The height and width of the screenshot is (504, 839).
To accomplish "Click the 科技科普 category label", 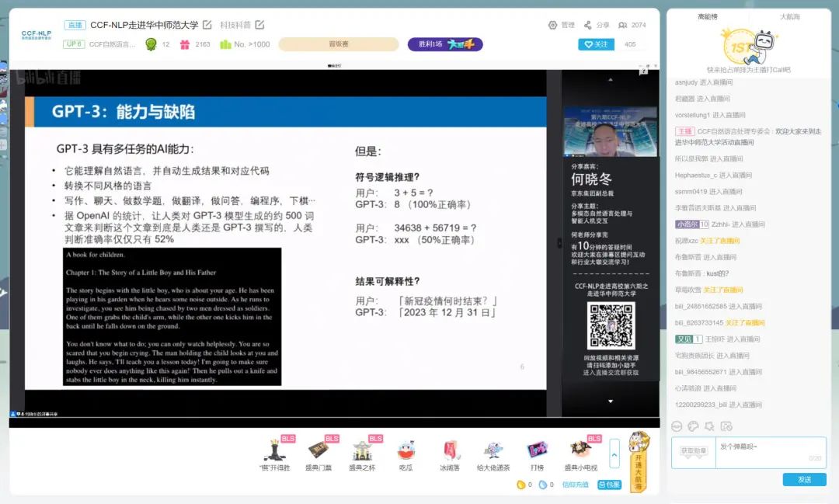I will (x=235, y=25).
